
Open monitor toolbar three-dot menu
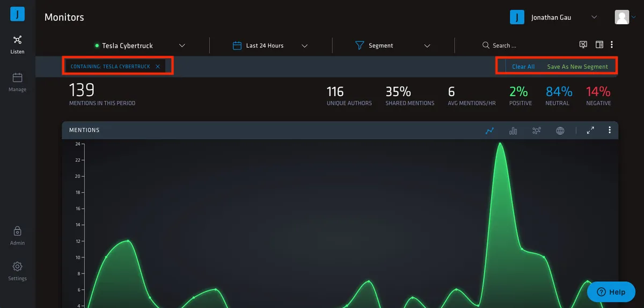coord(612,45)
